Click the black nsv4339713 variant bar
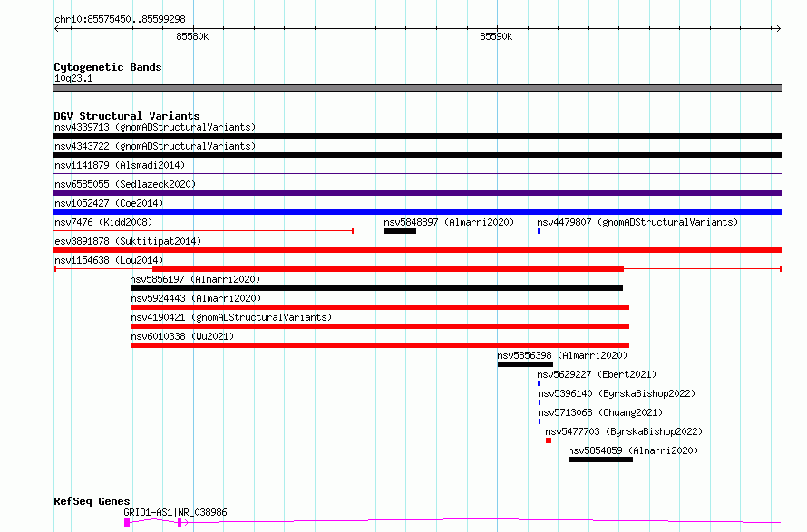This screenshot has width=807, height=532. [417, 136]
